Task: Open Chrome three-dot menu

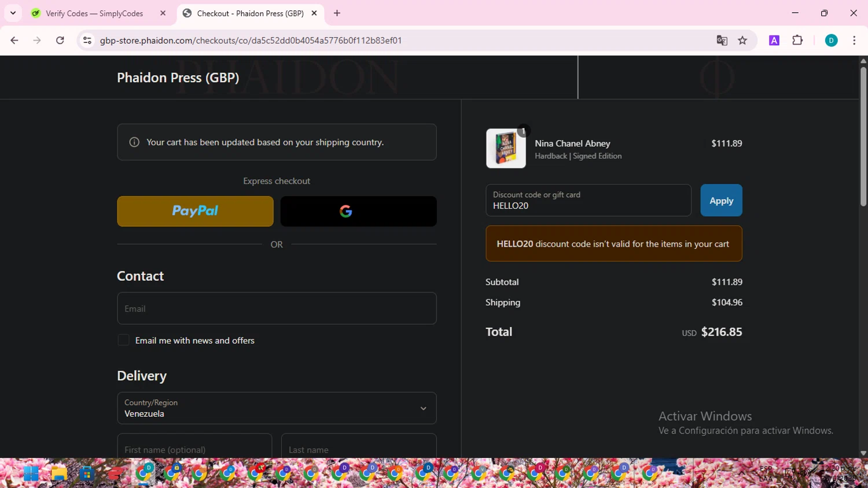Action: pos(854,41)
